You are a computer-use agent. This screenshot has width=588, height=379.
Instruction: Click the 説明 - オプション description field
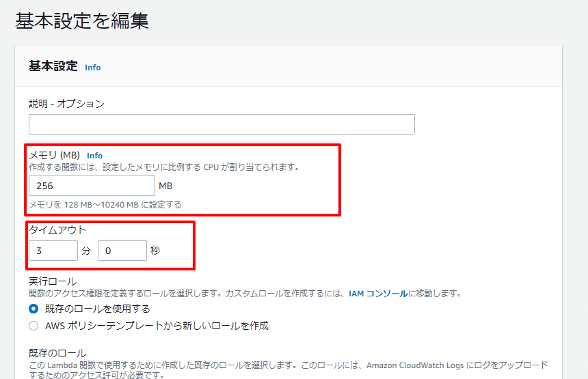pos(222,124)
